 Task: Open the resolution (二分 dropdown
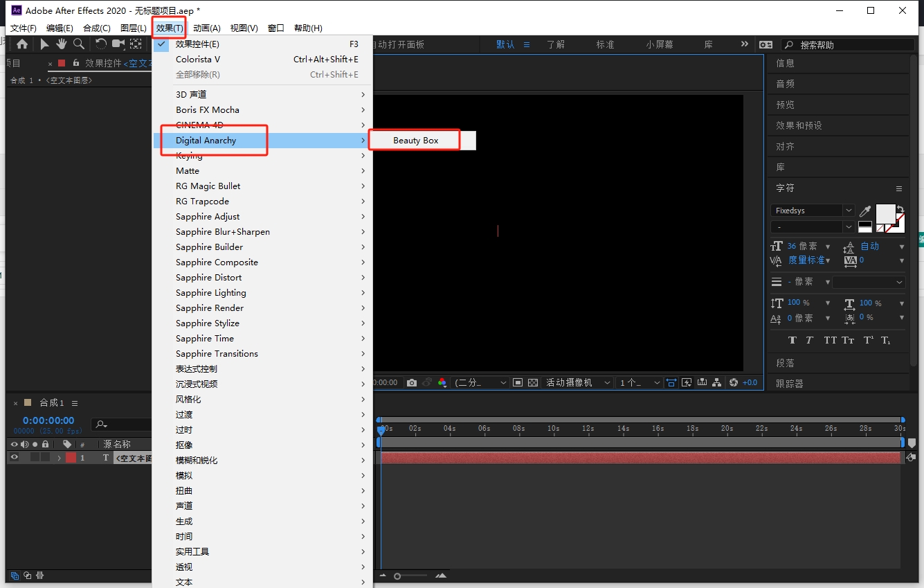coord(480,382)
